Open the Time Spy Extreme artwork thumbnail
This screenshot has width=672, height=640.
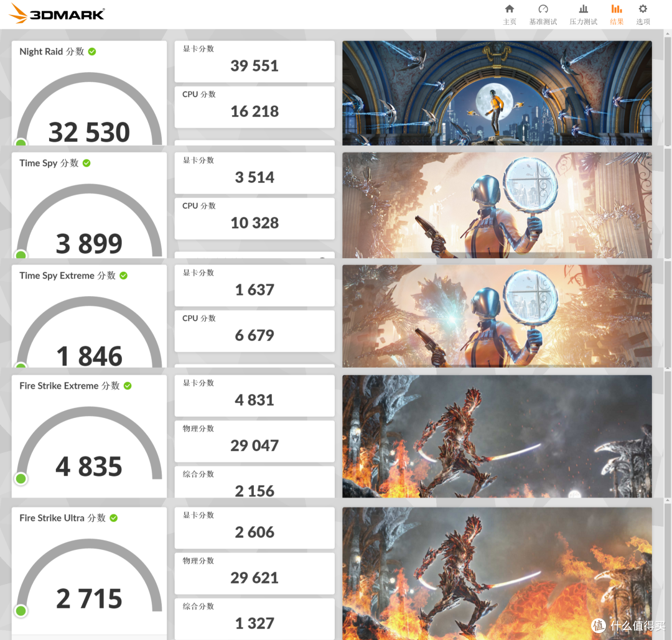tap(497, 316)
